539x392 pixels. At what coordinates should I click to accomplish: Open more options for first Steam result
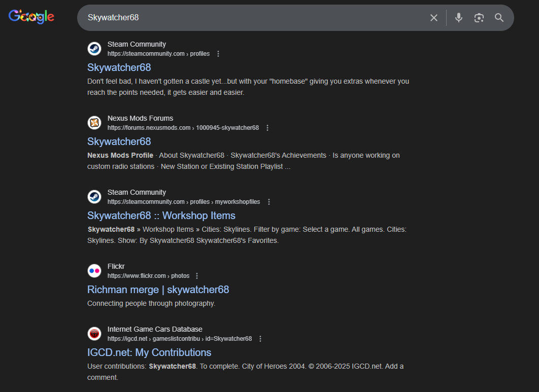pyautogui.click(x=218, y=54)
